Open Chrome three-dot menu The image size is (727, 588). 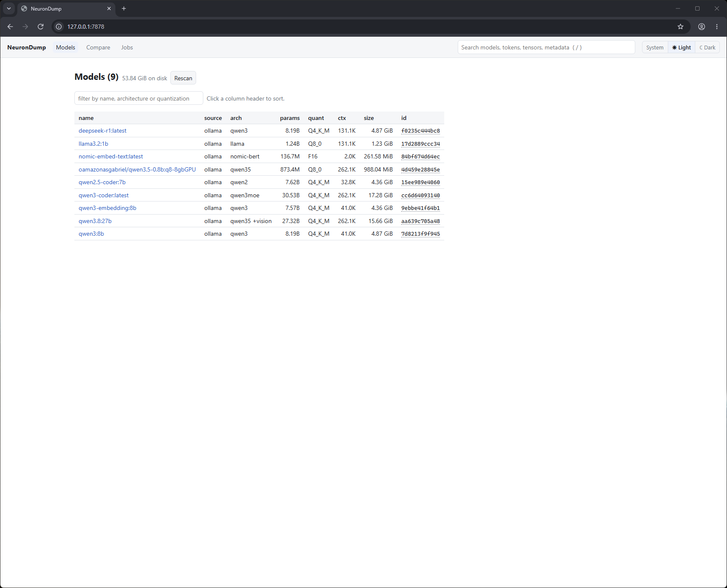pos(717,27)
